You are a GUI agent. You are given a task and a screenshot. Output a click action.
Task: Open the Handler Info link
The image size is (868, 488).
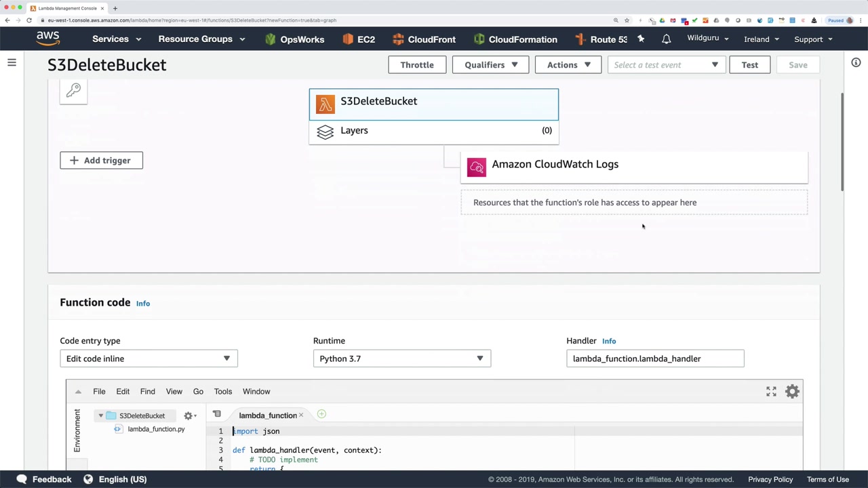click(x=609, y=341)
